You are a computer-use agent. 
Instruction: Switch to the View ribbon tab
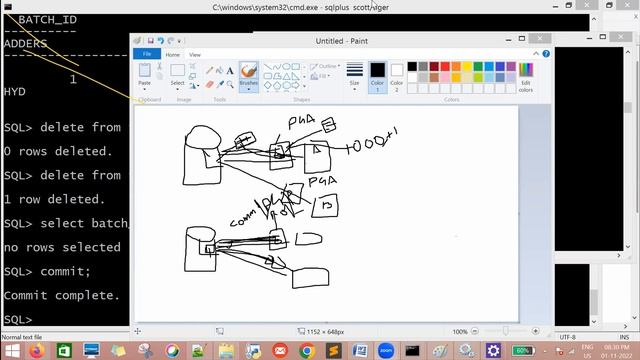195,54
